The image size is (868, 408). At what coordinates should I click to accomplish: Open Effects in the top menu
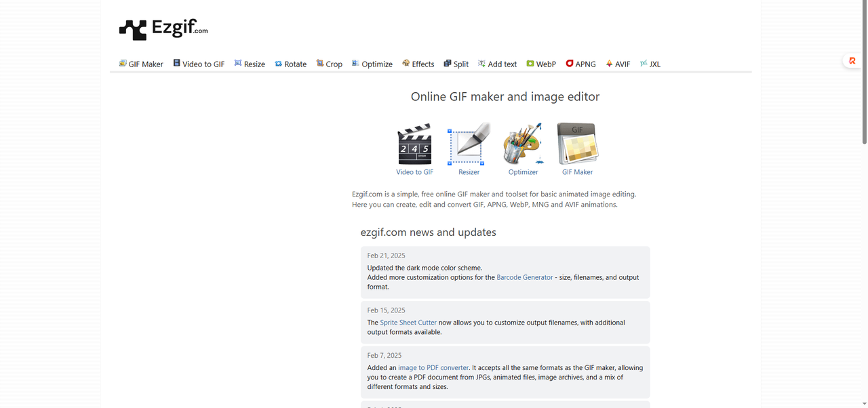point(418,64)
